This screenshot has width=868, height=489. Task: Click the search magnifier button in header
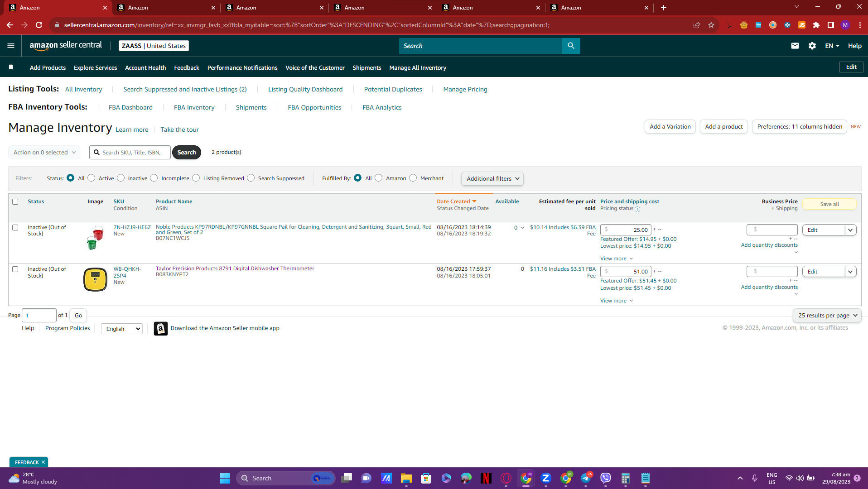click(x=571, y=46)
